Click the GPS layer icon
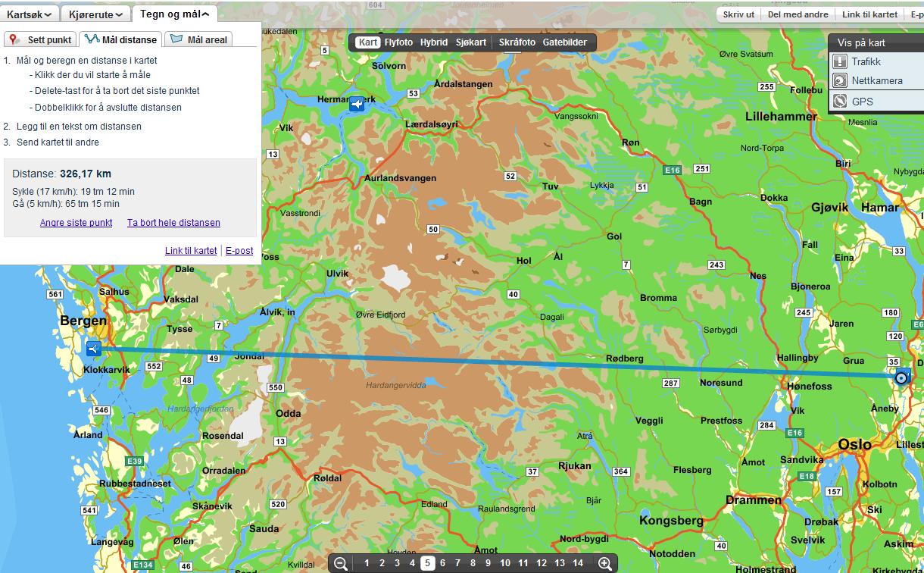The image size is (924, 573). pos(840,101)
